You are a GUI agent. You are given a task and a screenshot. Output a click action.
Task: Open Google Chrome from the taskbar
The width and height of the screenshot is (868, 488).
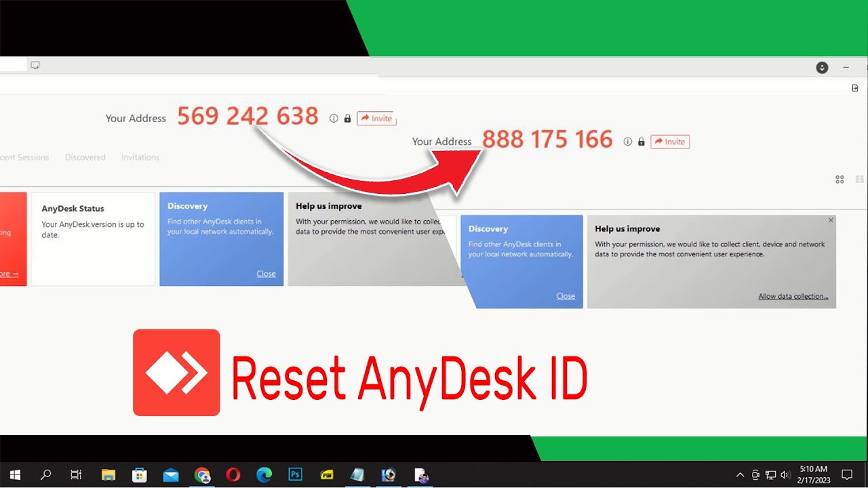(202, 474)
